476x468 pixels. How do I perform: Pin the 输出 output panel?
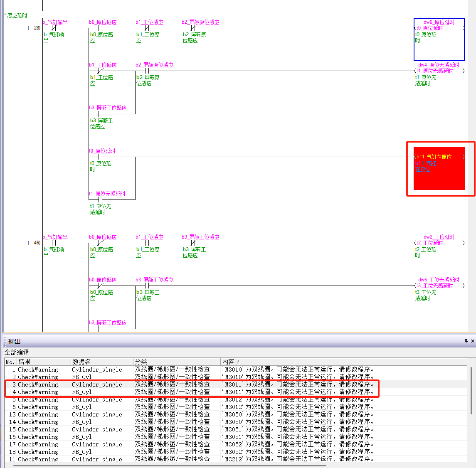tap(466, 341)
